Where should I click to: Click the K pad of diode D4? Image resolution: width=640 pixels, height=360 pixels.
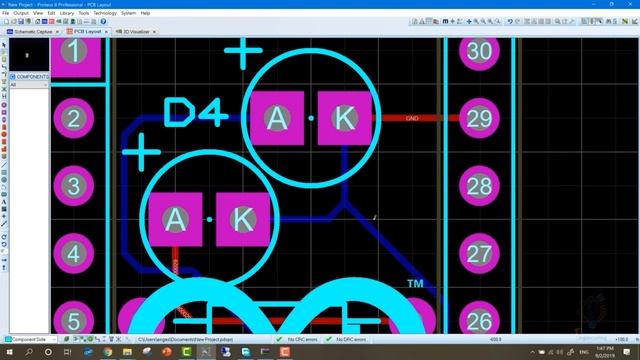[x=344, y=118]
